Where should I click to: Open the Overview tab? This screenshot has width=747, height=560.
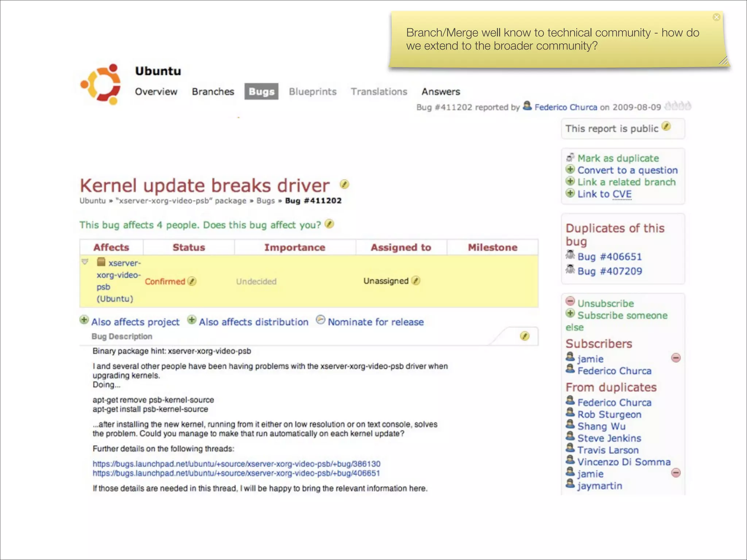(156, 92)
